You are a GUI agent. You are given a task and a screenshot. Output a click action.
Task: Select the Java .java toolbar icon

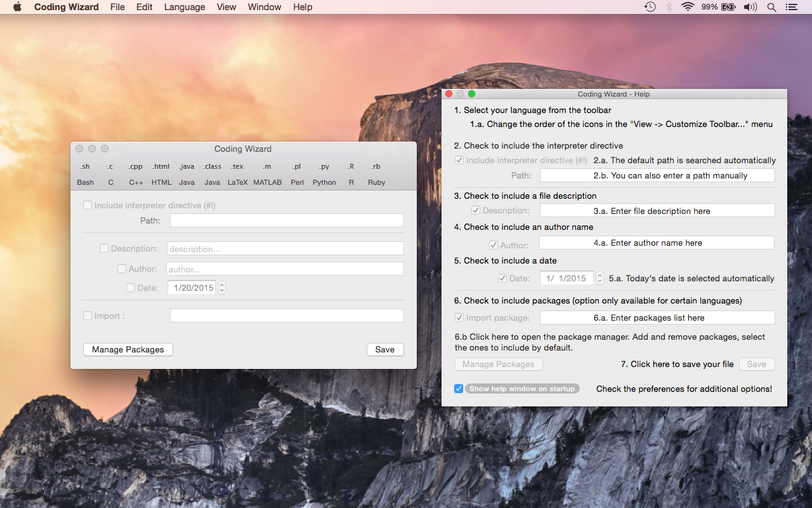[x=187, y=174]
